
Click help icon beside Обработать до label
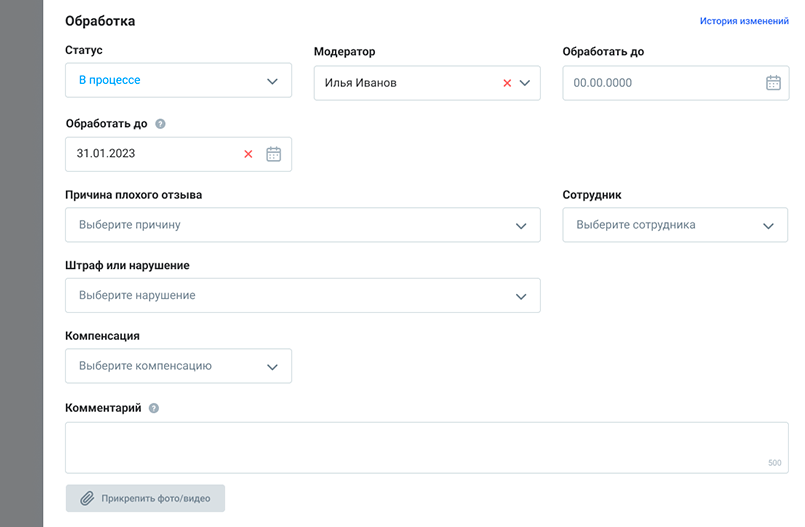[x=160, y=124]
